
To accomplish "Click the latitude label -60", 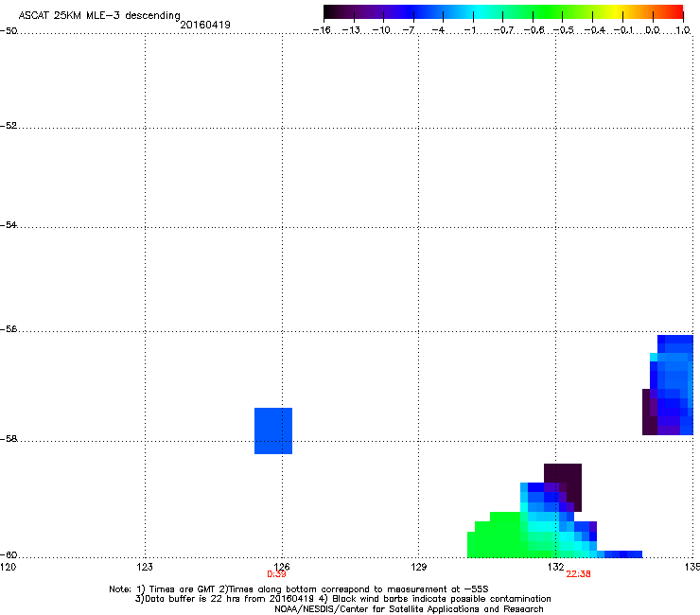I will tap(9, 554).
